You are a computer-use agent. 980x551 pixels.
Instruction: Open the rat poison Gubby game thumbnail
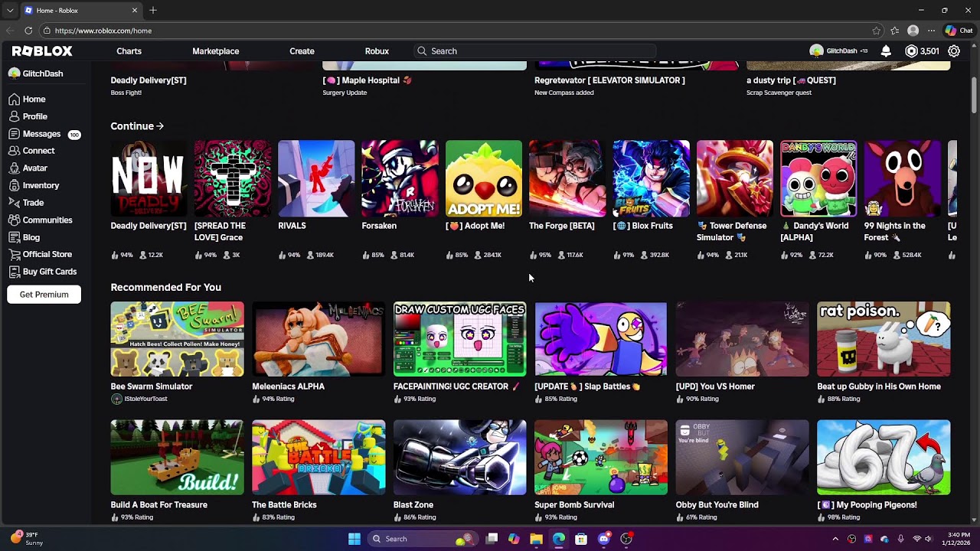click(x=884, y=339)
